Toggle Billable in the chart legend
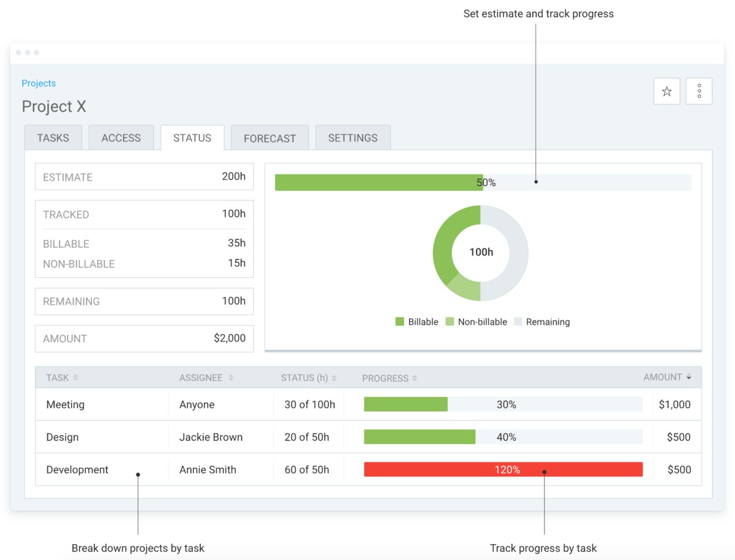The height and width of the screenshot is (560, 735). [x=417, y=321]
